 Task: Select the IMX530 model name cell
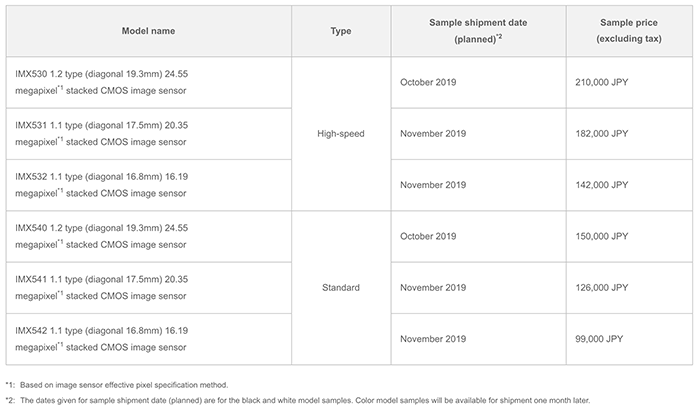point(149,82)
